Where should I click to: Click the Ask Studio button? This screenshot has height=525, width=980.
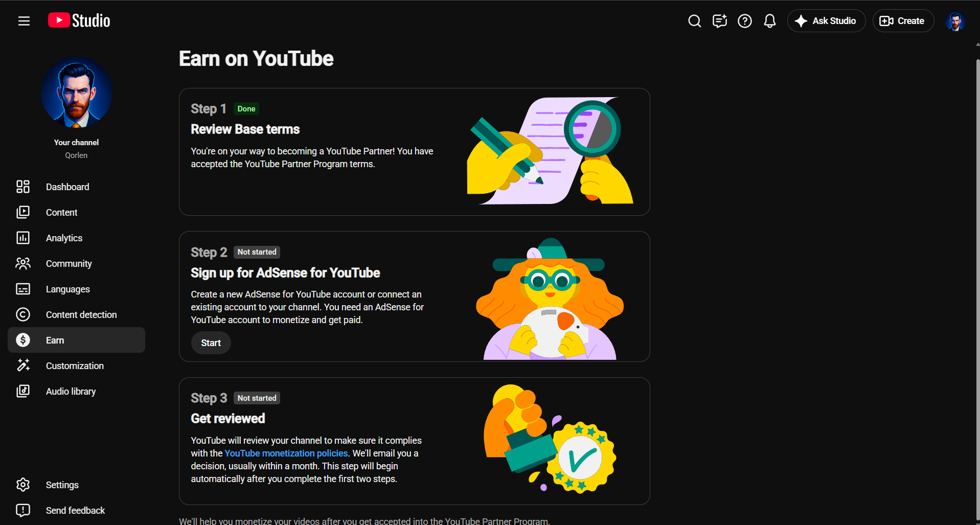(x=826, y=21)
